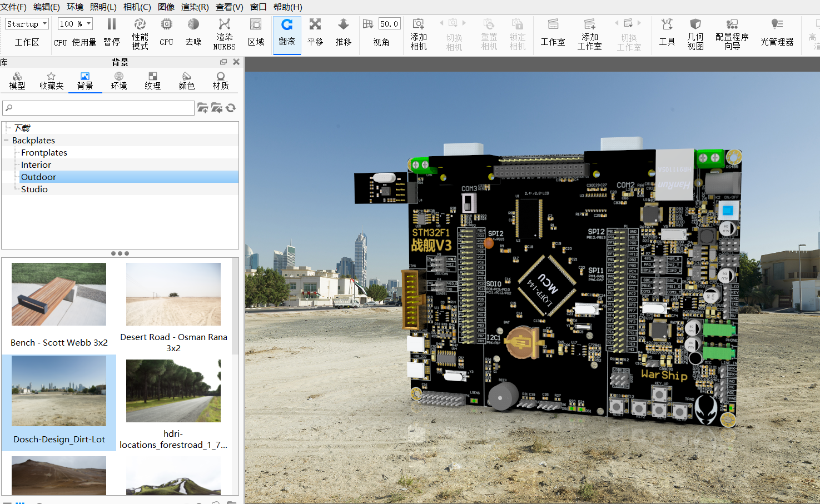Open 配置程序向导 configurator wizard
The width and height of the screenshot is (820, 504).
point(732,34)
